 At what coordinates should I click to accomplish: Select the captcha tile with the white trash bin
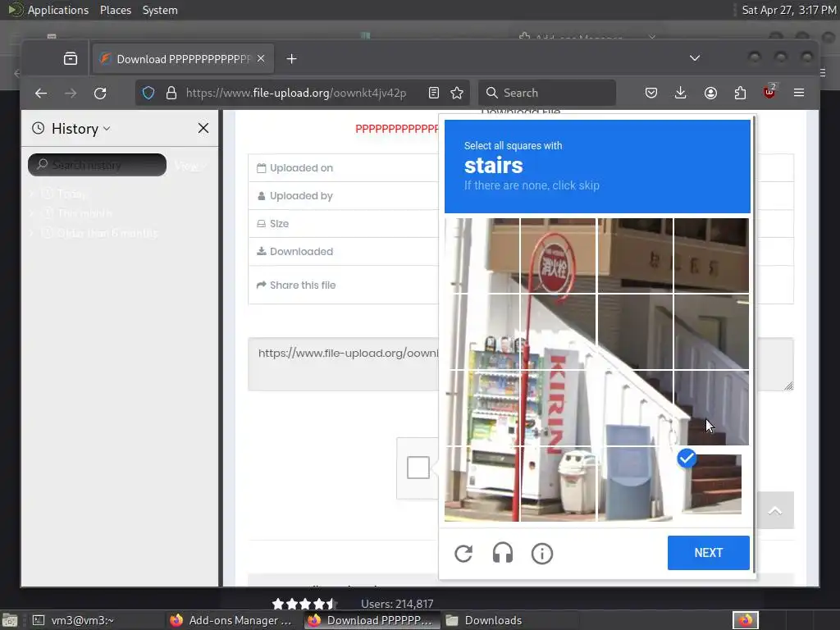point(558,484)
